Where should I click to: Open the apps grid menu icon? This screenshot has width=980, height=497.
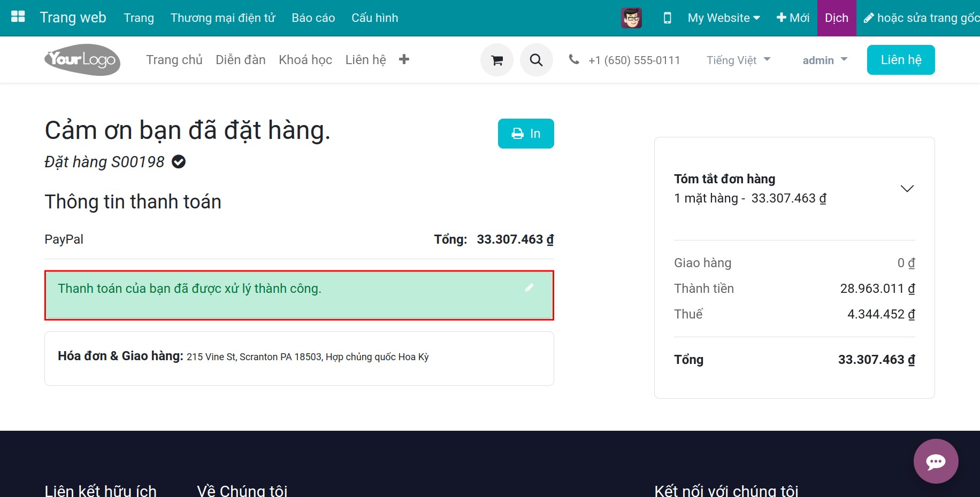18,17
